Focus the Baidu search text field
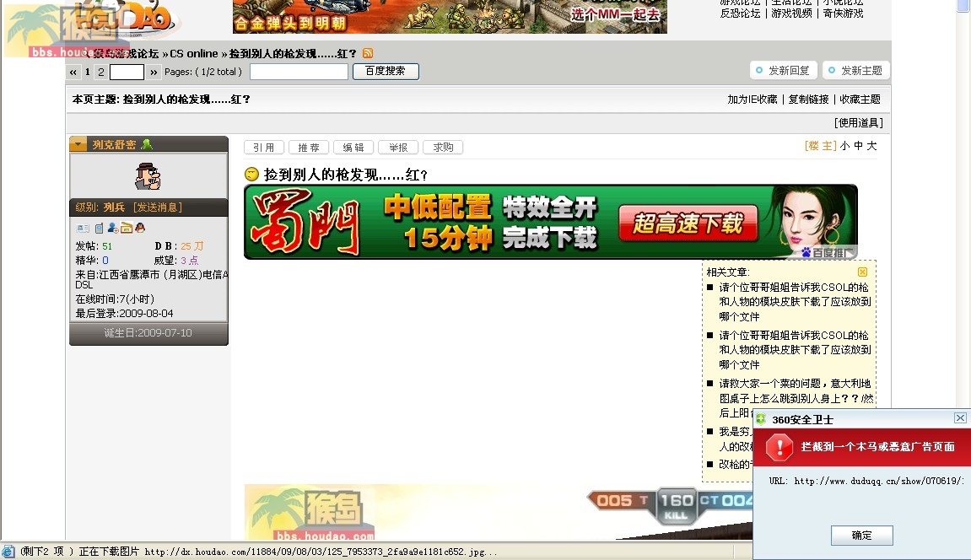The width and height of the screenshot is (971, 560). click(x=299, y=72)
